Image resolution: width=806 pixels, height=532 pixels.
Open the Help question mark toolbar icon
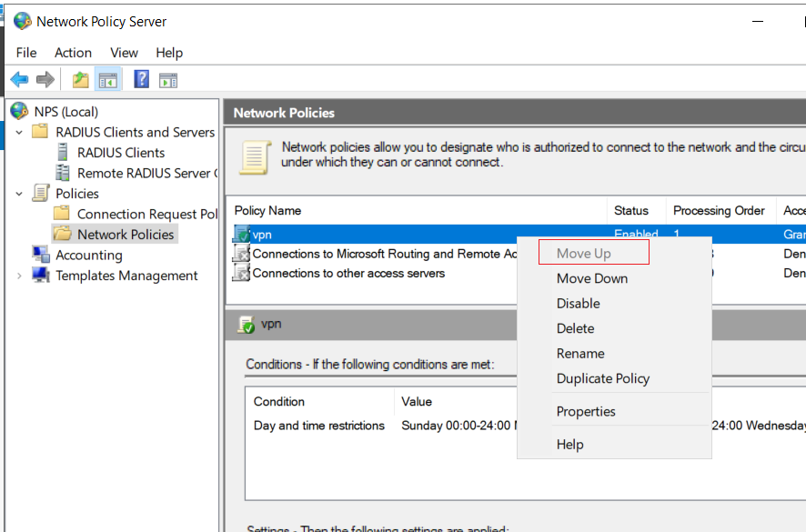coord(141,79)
